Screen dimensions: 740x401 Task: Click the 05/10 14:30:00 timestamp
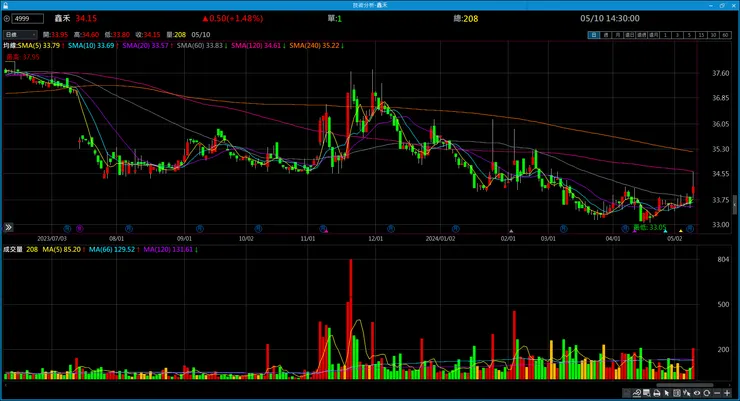(610, 18)
